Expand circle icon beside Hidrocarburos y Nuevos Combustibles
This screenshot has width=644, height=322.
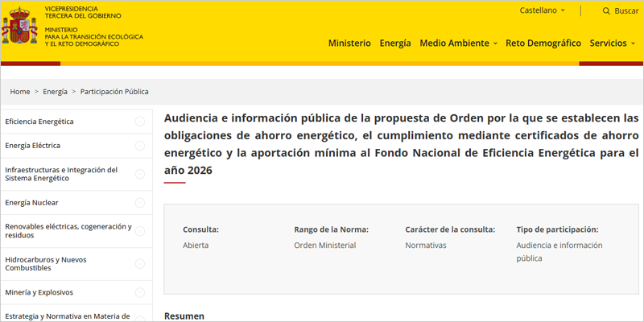(x=140, y=264)
